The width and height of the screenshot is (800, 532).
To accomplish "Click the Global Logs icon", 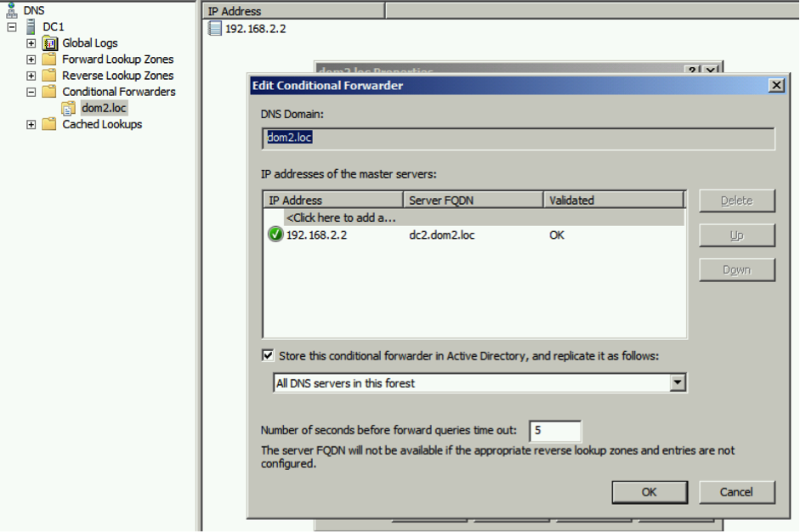I will coord(49,42).
